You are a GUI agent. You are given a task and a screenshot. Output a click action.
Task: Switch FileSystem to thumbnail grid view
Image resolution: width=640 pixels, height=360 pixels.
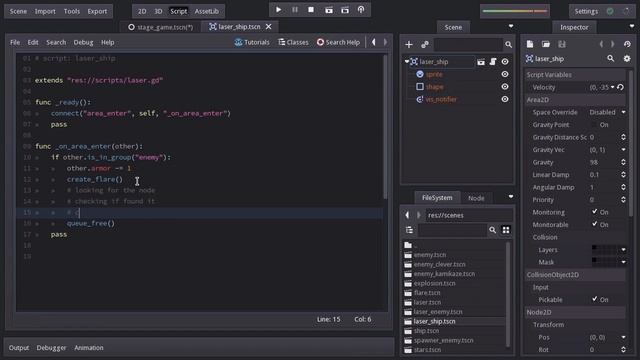tap(506, 230)
